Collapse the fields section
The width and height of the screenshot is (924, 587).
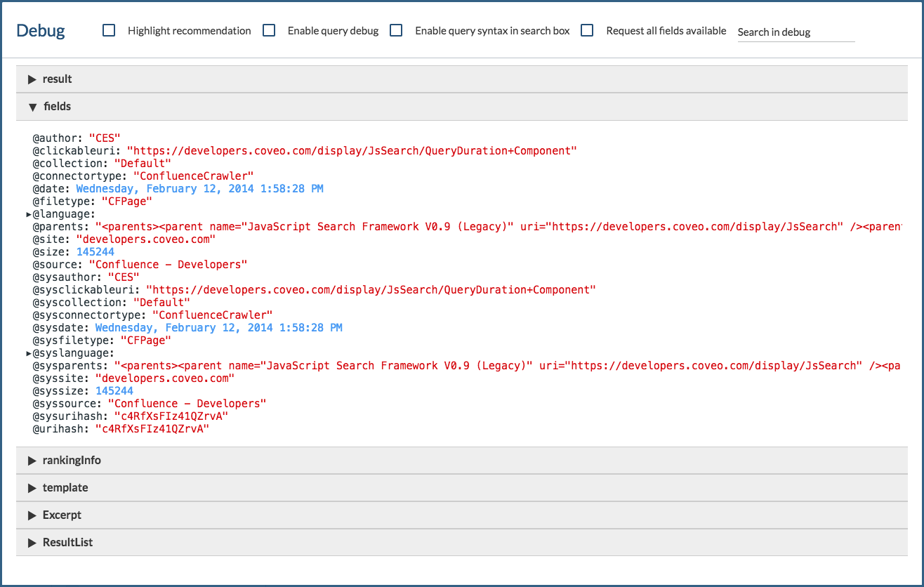pos(461,107)
